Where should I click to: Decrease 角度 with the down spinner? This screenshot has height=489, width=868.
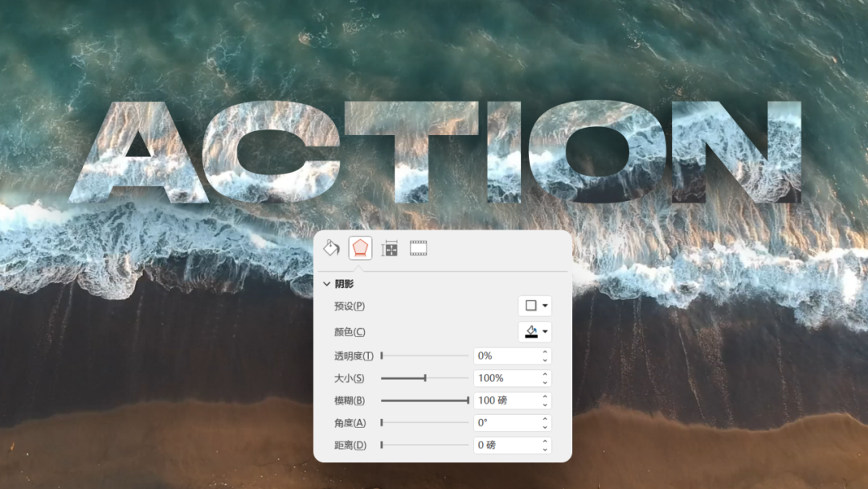(545, 426)
